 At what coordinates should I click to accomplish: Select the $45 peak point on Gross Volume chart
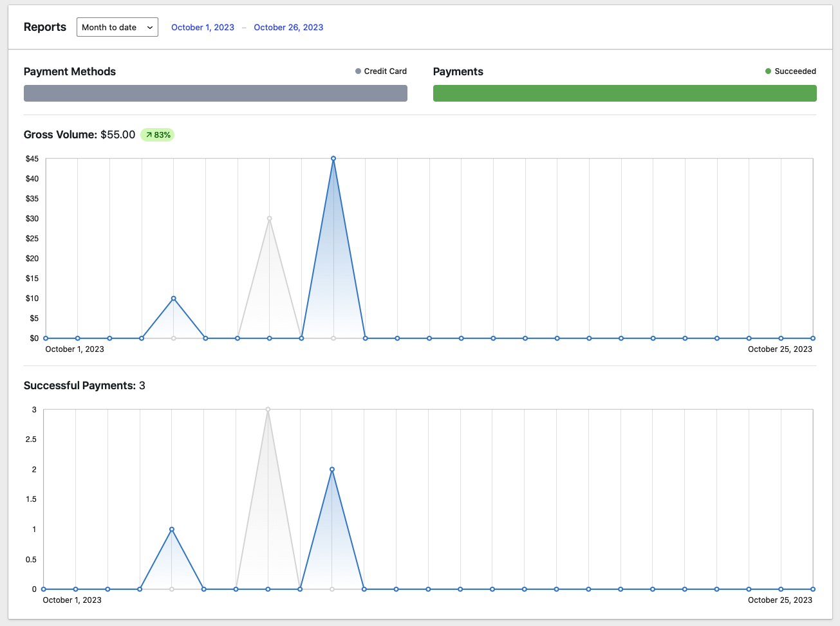333,158
